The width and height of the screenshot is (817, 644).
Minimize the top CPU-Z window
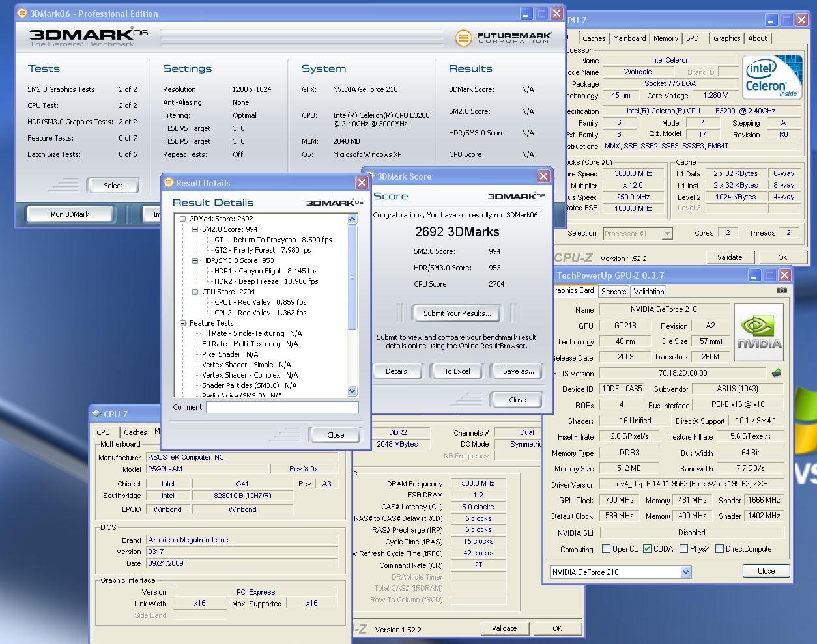pyautogui.click(x=771, y=20)
